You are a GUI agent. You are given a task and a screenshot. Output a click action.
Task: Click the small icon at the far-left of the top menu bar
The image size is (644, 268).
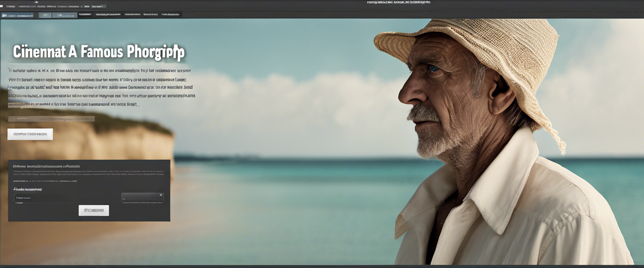pyautogui.click(x=2, y=6)
